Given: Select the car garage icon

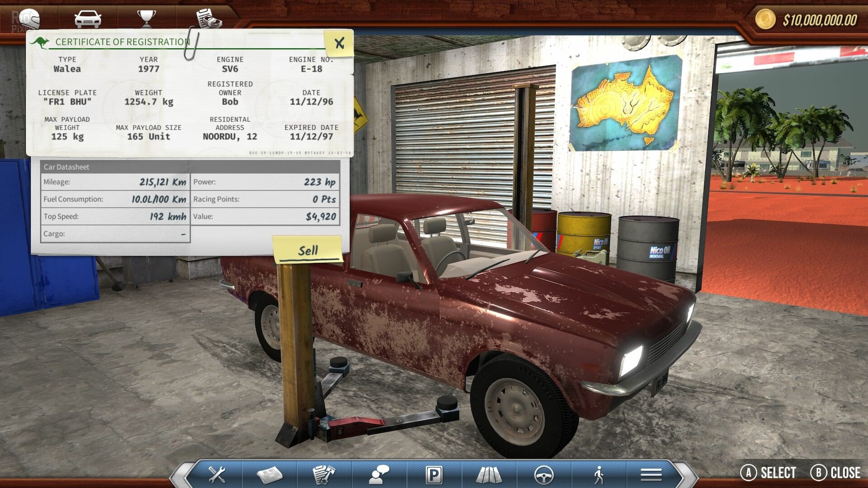Looking at the screenshot, I should [x=88, y=18].
